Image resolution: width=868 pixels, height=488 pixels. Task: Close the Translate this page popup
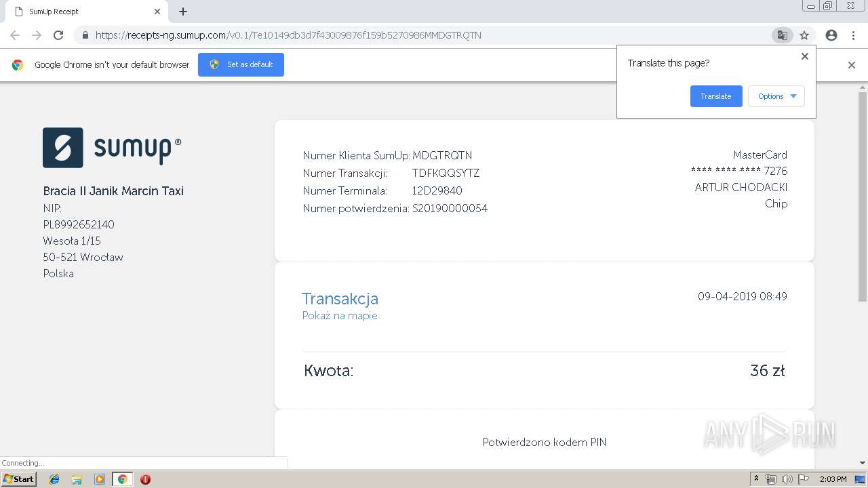805,56
